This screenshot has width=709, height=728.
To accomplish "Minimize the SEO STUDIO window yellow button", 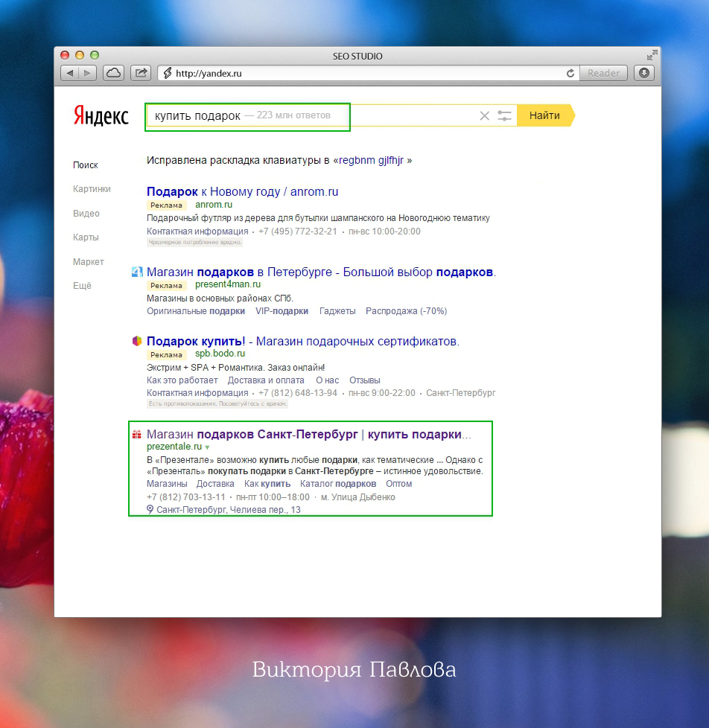I will click(80, 55).
